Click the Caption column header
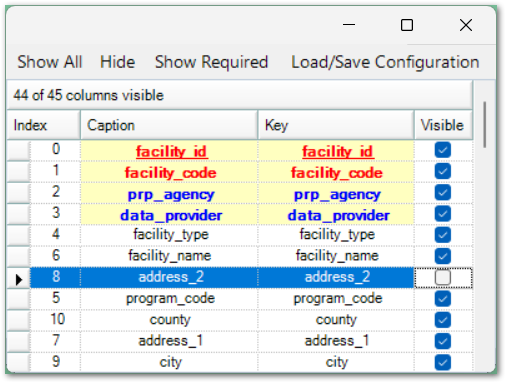 pyautogui.click(x=169, y=125)
